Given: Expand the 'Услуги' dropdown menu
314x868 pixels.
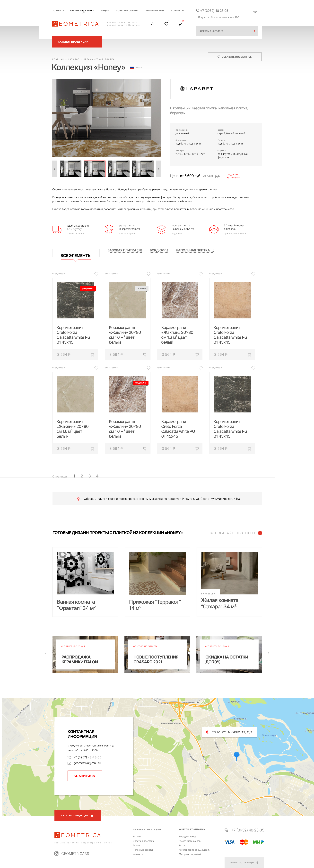Looking at the screenshot, I should (x=58, y=10).
